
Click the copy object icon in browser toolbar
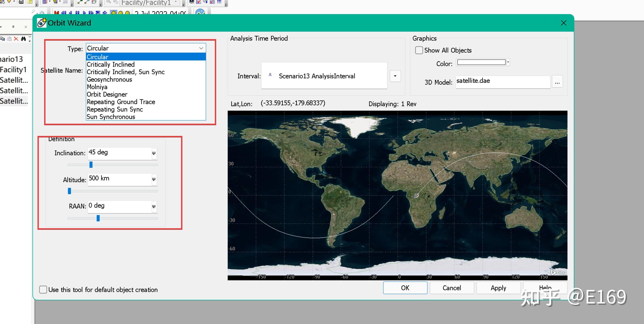pyautogui.click(x=3, y=39)
